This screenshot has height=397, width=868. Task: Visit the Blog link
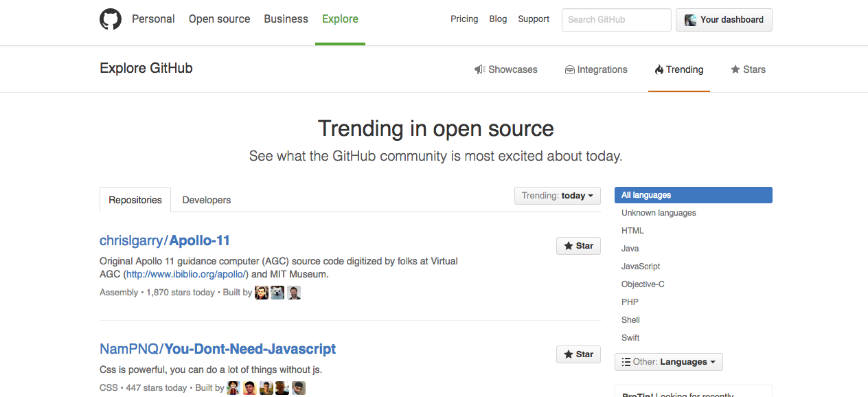coord(498,19)
